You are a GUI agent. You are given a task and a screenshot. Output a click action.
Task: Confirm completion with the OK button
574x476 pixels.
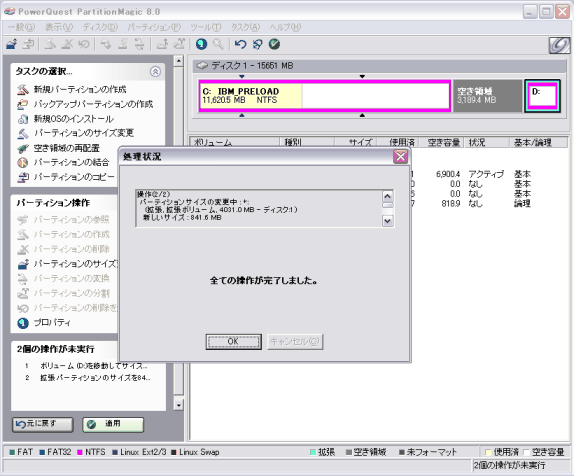tap(234, 342)
